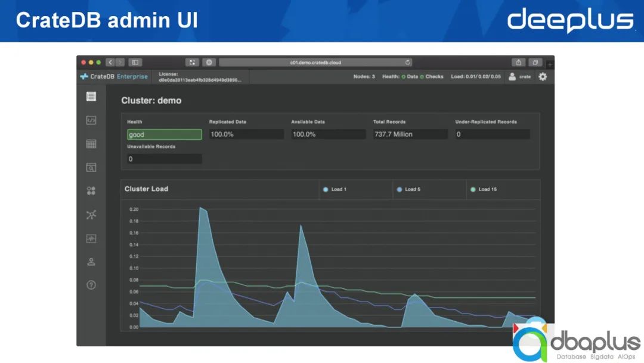The width and height of the screenshot is (644, 363).
Task: Click the address bar with c01.demo.cratedb.cloud
Action: coord(316,62)
